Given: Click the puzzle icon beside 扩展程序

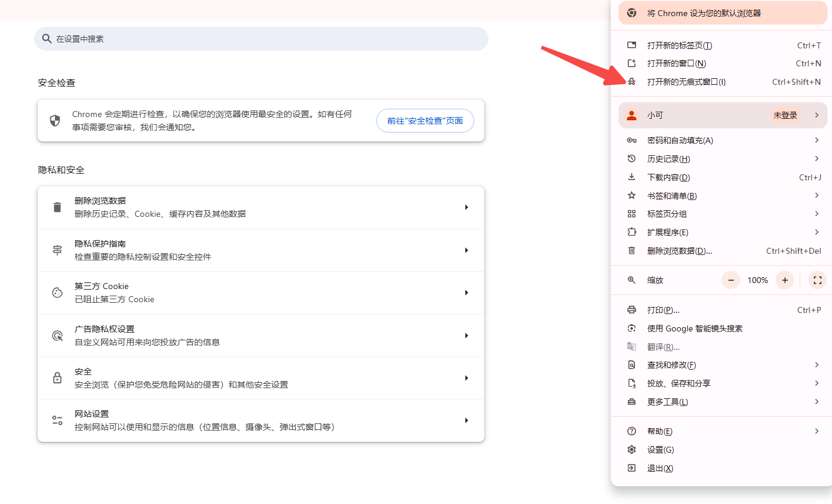Looking at the screenshot, I should pos(632,232).
